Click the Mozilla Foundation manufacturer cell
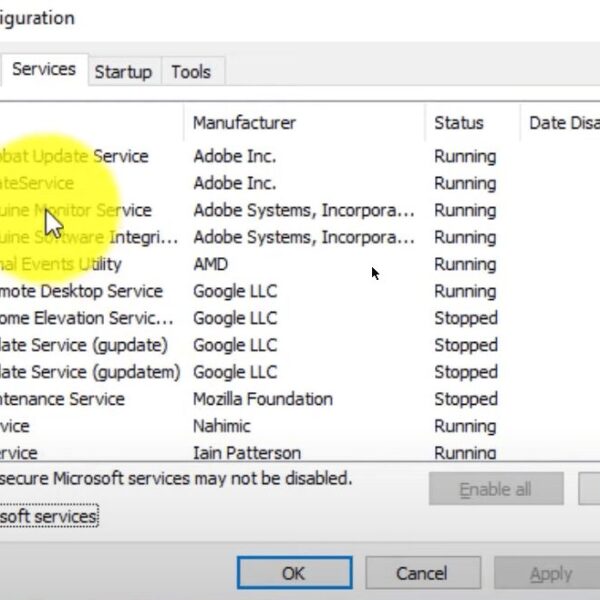The height and width of the screenshot is (600, 600). tap(263, 399)
